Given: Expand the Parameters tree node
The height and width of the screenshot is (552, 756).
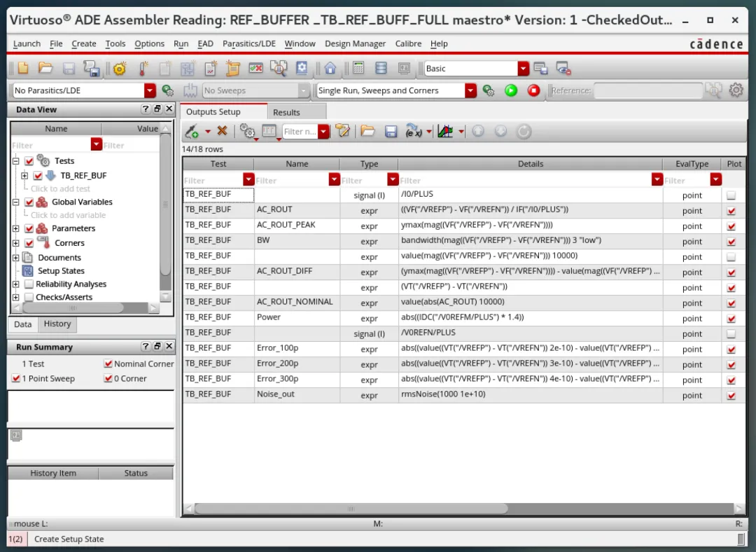Looking at the screenshot, I should (x=16, y=228).
